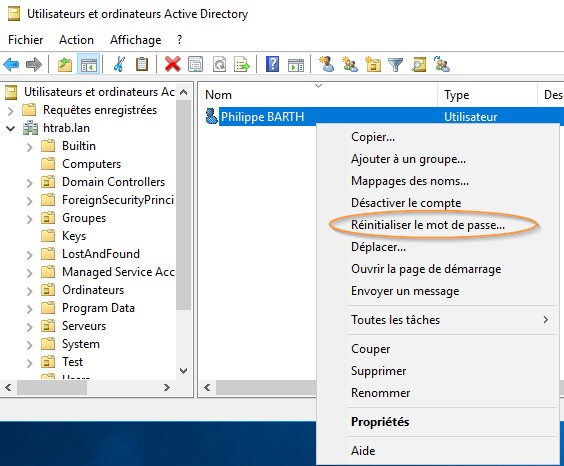Choose Renommer in context menu
The image size is (564, 466).
tap(437, 393)
